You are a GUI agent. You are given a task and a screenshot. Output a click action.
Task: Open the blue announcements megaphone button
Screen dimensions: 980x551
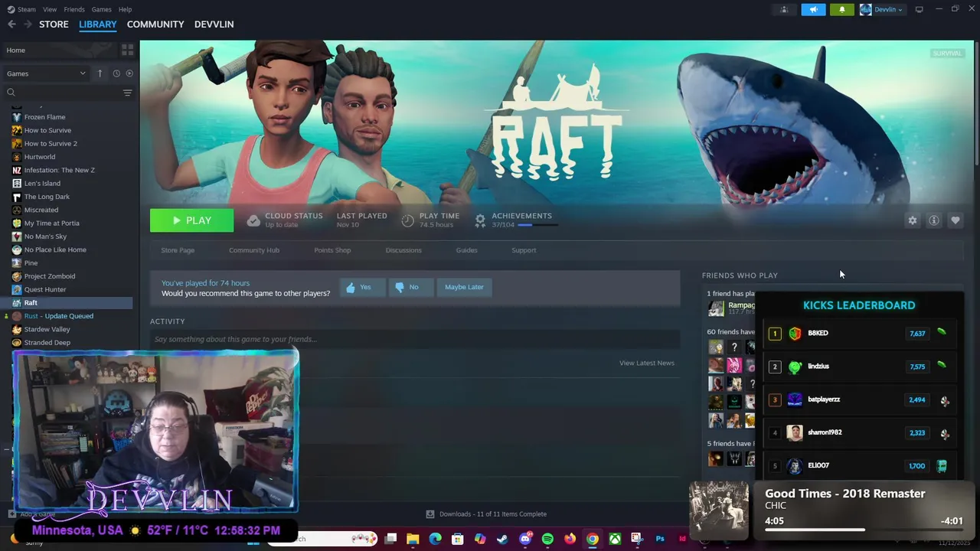(x=813, y=9)
